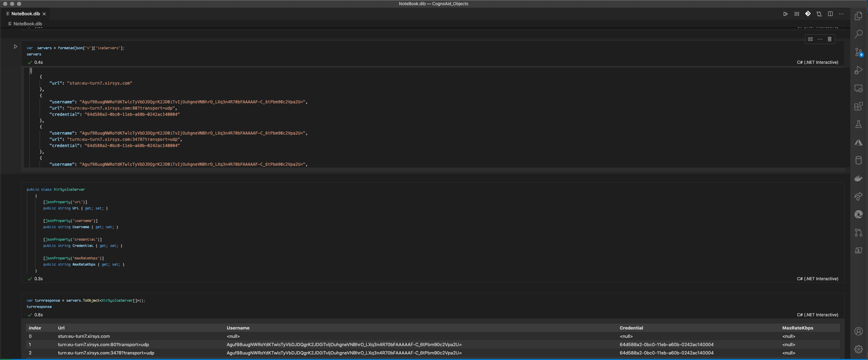Open the Azure sidebar panel
This screenshot has width=868, height=360.
pos(859,143)
